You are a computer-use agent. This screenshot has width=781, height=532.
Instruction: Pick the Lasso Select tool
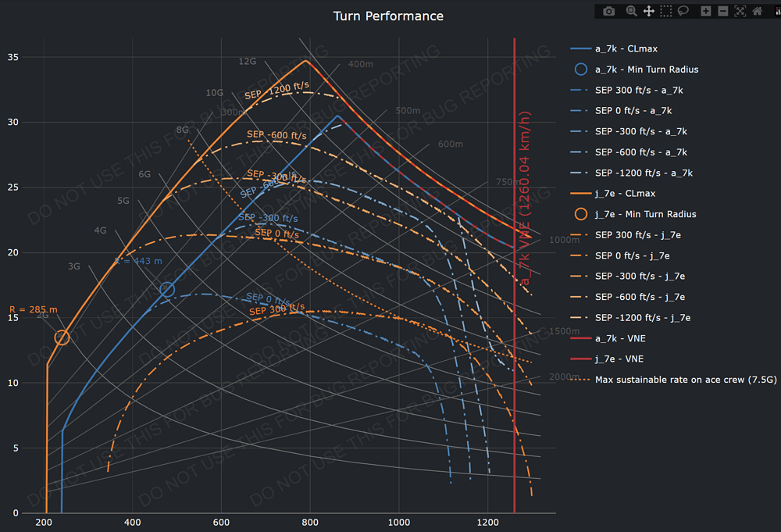[683, 11]
